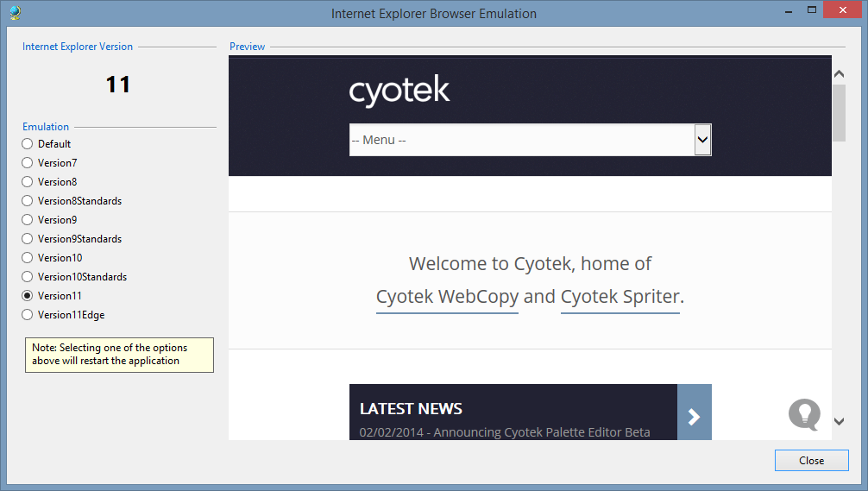Click the preview vertical scrollbar thumb
Image resolution: width=868 pixels, height=491 pixels.
click(x=840, y=113)
